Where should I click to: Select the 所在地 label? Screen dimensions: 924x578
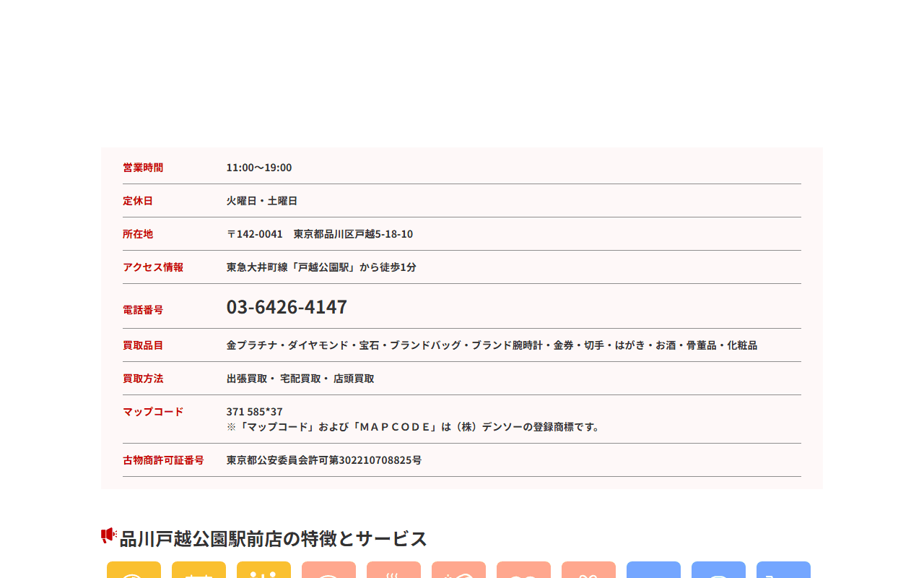138,234
